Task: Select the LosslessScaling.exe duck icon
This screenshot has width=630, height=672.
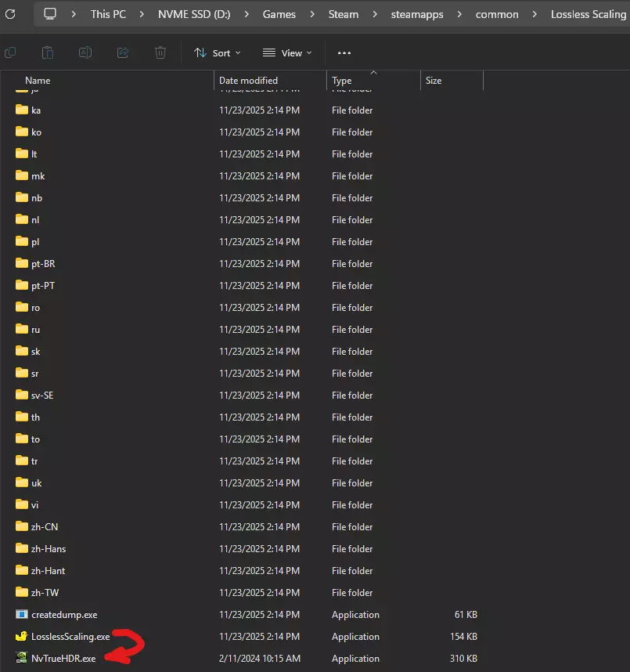Action: click(21, 636)
